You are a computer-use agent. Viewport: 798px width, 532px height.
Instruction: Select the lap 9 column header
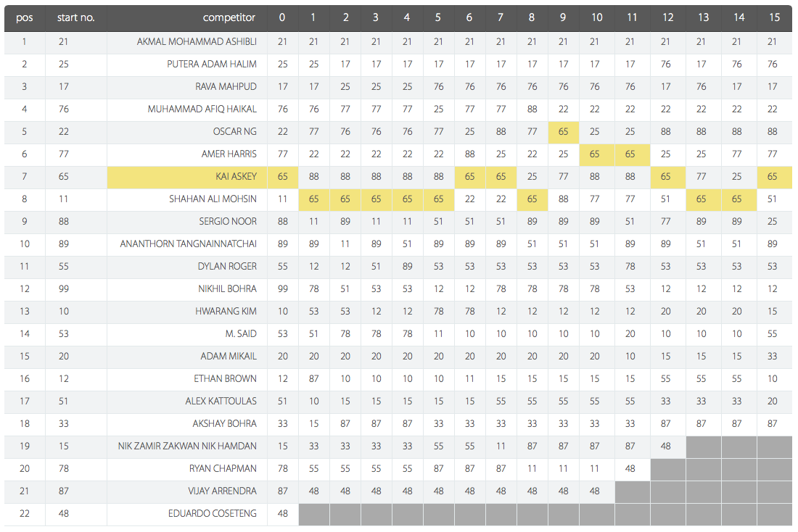[x=563, y=18]
